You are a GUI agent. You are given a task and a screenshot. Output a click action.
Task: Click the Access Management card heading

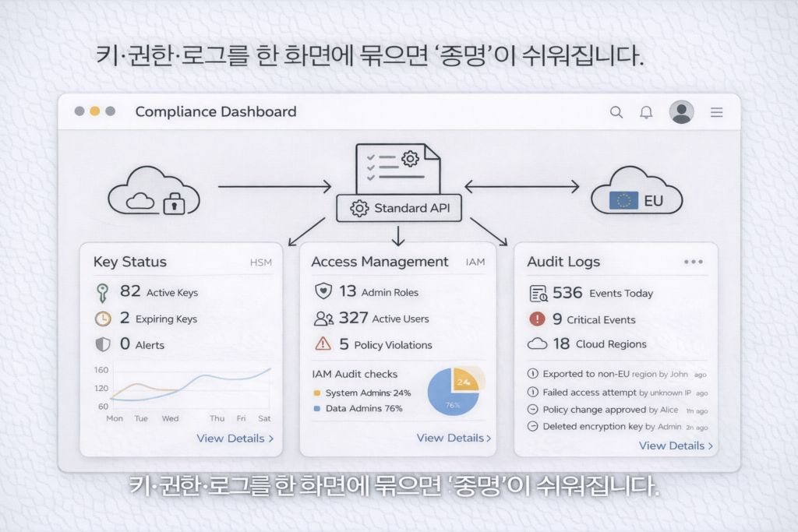point(380,262)
